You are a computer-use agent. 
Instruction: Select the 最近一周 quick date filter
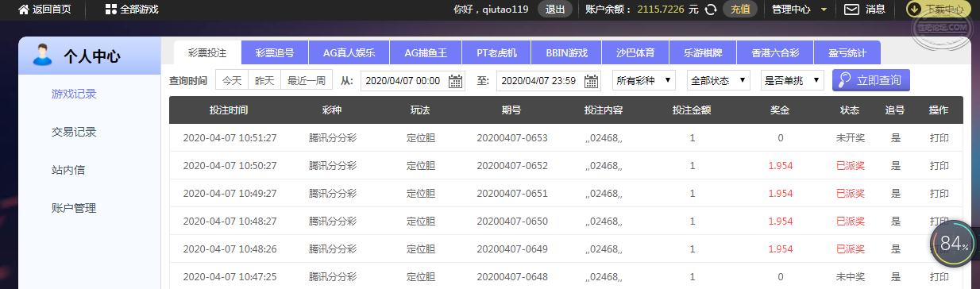point(307,80)
